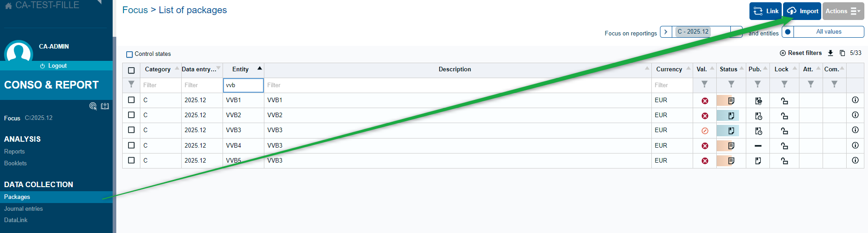The image size is (868, 233).
Task: Click the Pub. column filter funnel
Action: tap(758, 84)
